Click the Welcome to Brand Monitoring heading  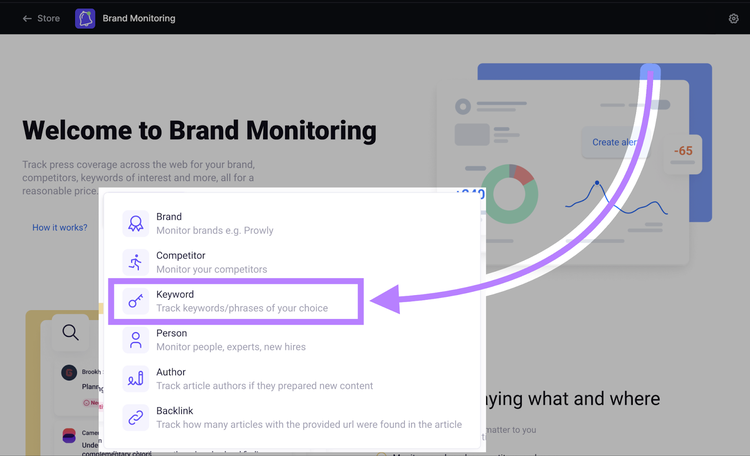point(199,130)
